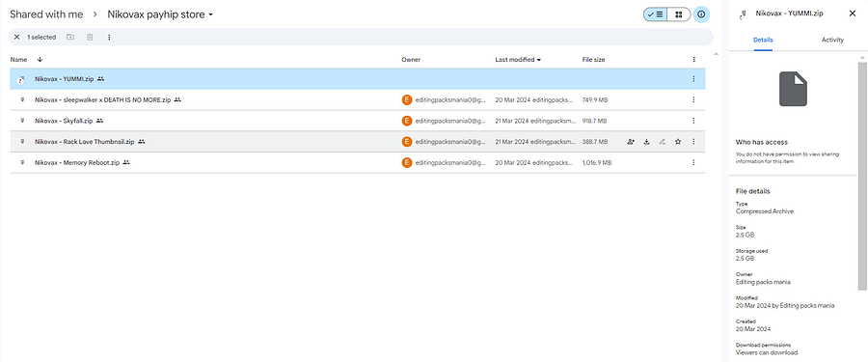Click Compressed Archive type value
Viewport: 868px width, 362px height.
point(765,211)
